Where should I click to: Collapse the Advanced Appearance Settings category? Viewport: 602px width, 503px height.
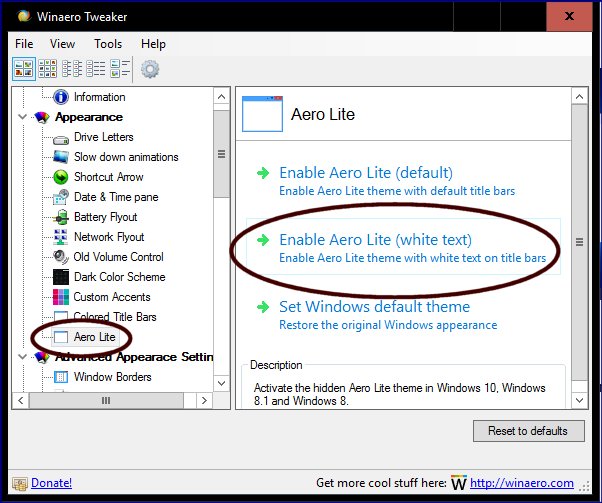(x=22, y=357)
